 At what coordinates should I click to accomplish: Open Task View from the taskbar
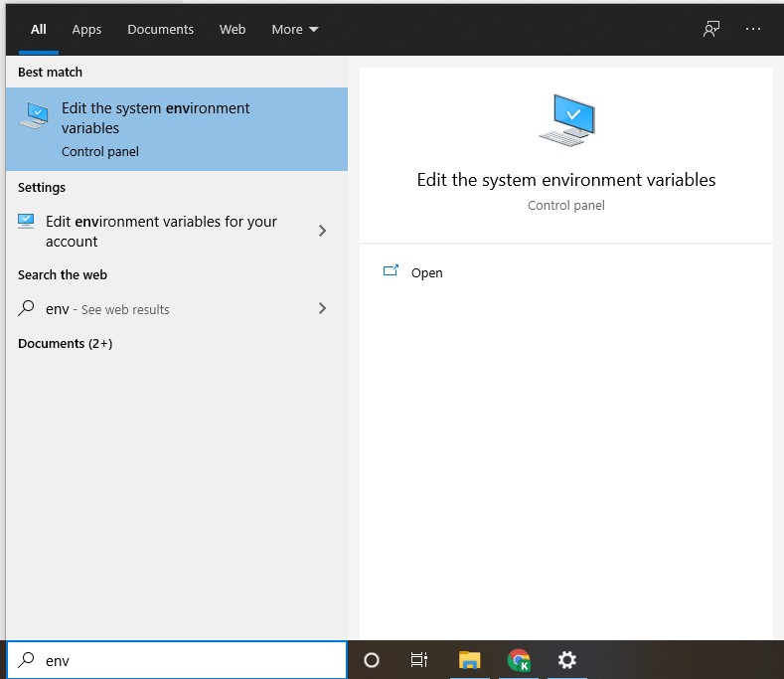pos(419,660)
